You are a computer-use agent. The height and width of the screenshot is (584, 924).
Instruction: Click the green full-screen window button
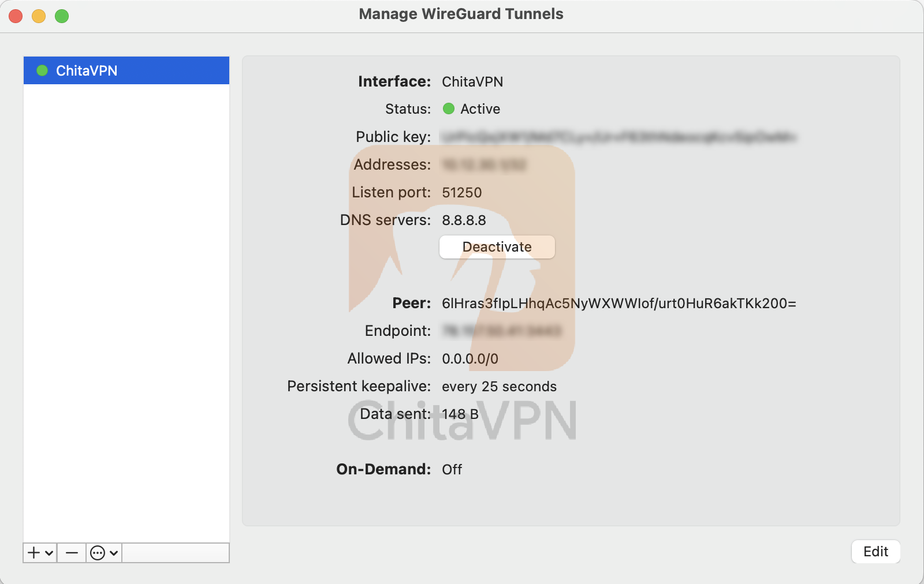point(62,16)
